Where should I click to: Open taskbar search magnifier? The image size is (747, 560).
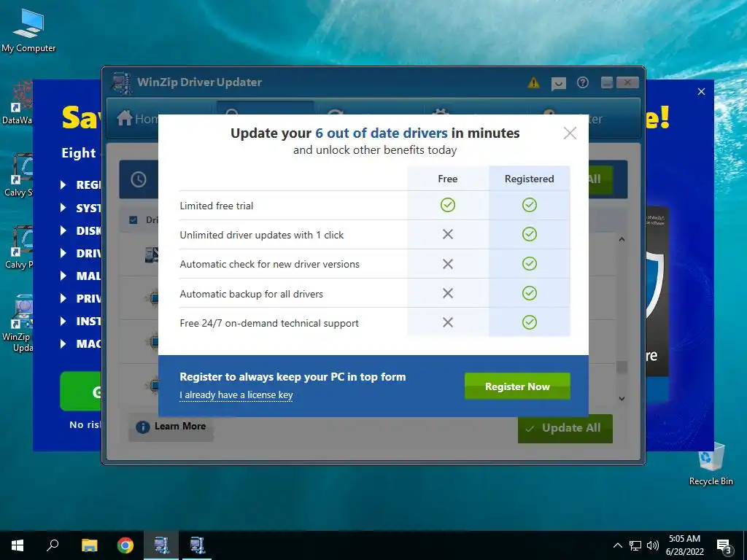[53, 545]
